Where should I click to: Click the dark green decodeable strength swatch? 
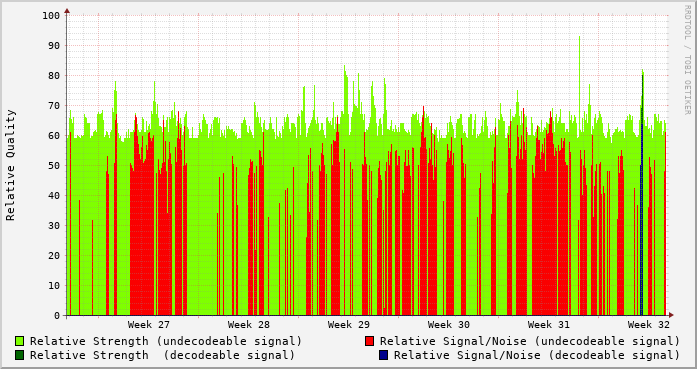point(20,355)
